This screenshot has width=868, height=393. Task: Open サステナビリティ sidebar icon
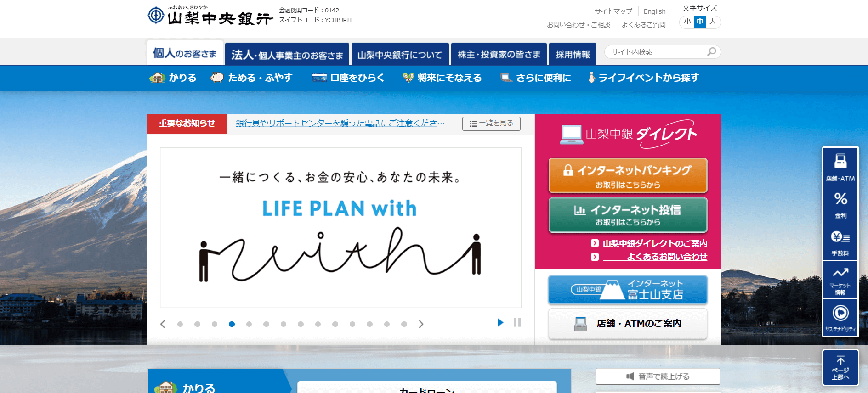pos(840,318)
